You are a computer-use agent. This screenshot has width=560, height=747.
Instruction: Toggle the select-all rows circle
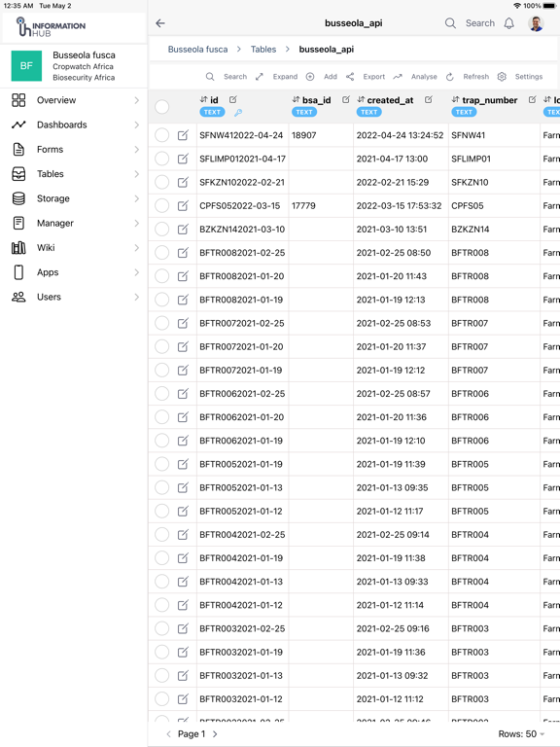(162, 107)
